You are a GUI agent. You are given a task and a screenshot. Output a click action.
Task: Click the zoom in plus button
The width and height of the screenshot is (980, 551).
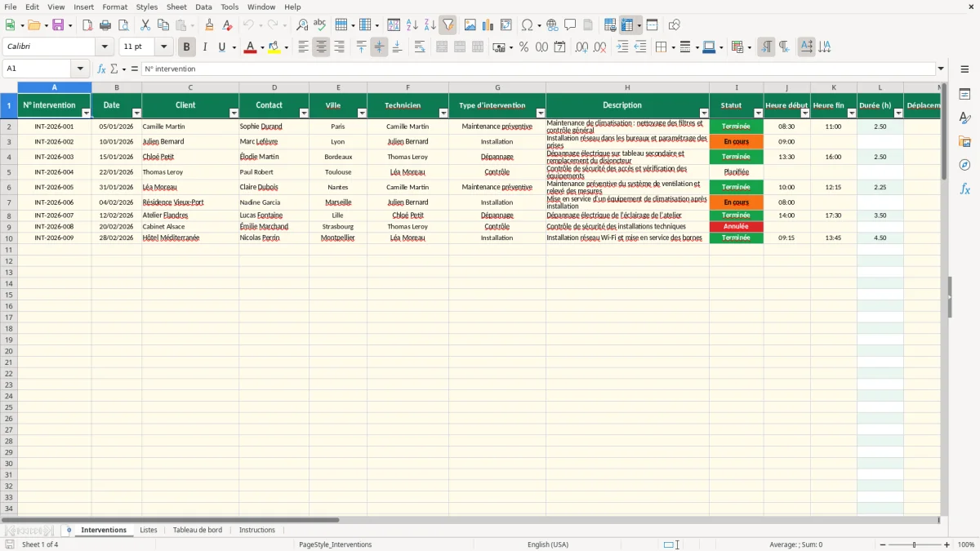947,544
